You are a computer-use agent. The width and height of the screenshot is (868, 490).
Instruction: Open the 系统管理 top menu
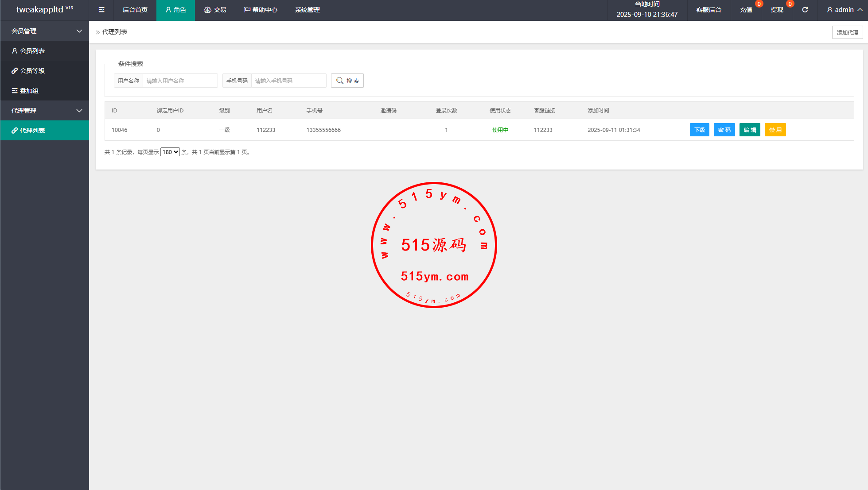click(x=307, y=10)
